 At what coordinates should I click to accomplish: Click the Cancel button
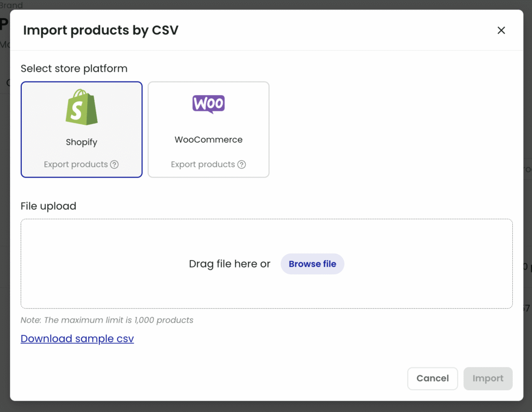pyautogui.click(x=433, y=378)
